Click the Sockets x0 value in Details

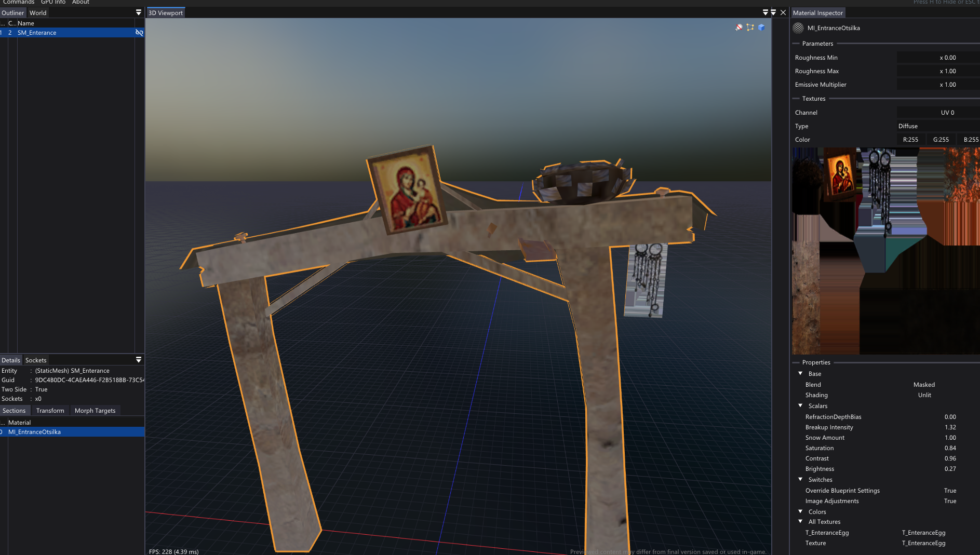tap(38, 399)
